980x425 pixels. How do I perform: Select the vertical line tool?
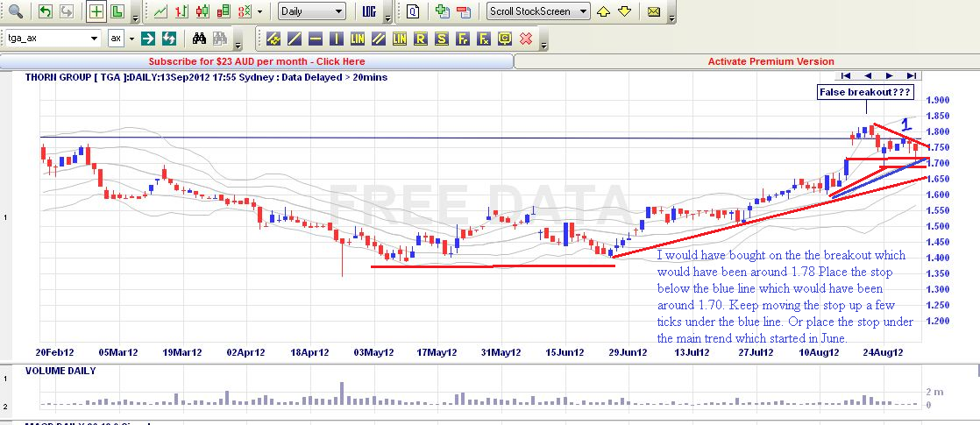pos(337,39)
